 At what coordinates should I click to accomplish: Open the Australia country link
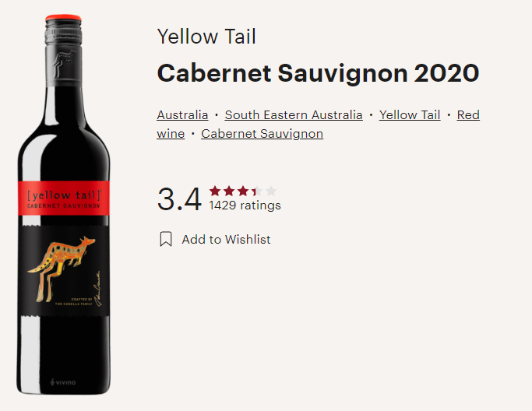pos(182,115)
